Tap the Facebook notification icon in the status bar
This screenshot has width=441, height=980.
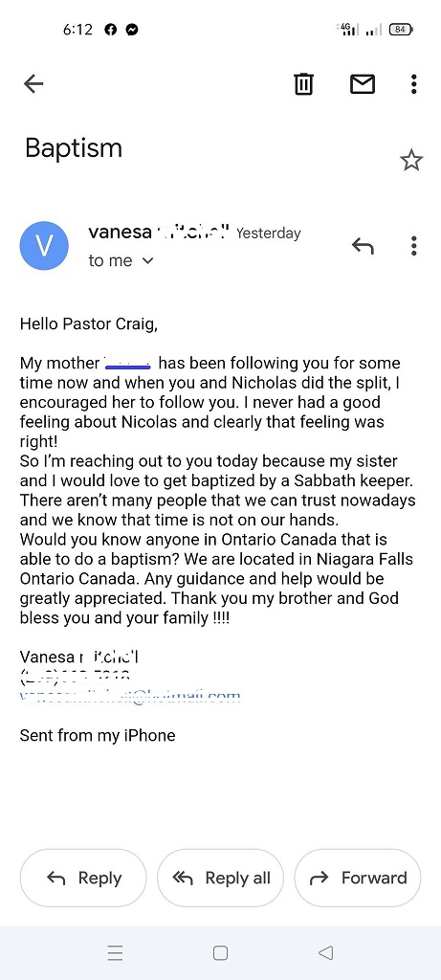[x=111, y=30]
